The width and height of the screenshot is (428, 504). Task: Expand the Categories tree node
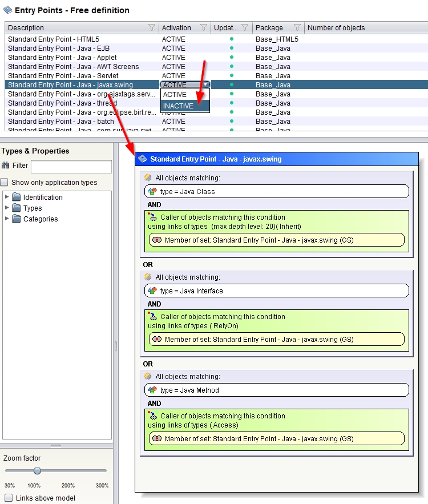click(7, 219)
